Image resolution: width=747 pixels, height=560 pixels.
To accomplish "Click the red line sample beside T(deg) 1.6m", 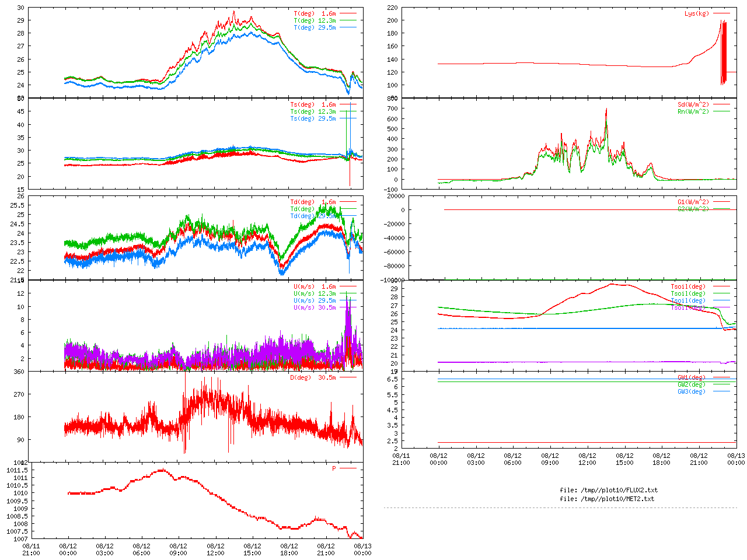I will (x=348, y=13).
